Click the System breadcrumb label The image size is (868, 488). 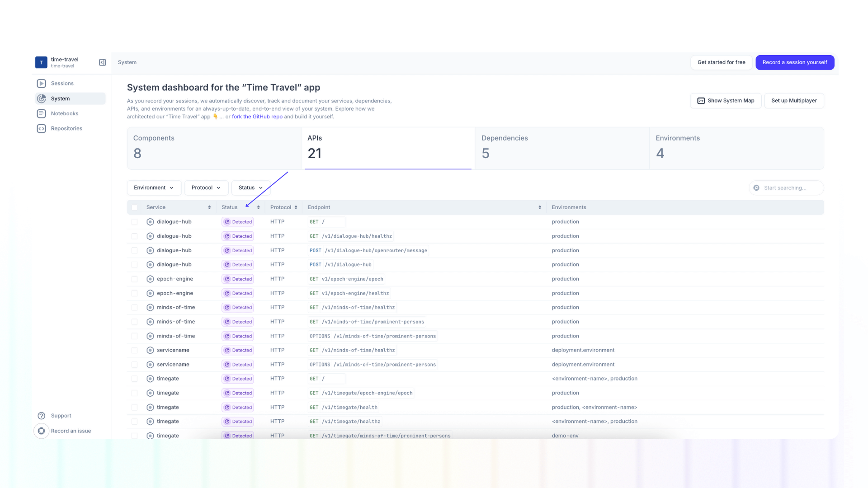click(127, 62)
